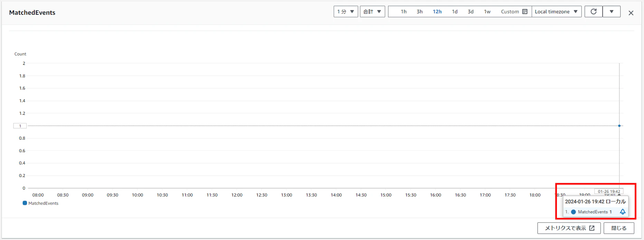
Task: Select the 3h time range
Action: [419, 11]
